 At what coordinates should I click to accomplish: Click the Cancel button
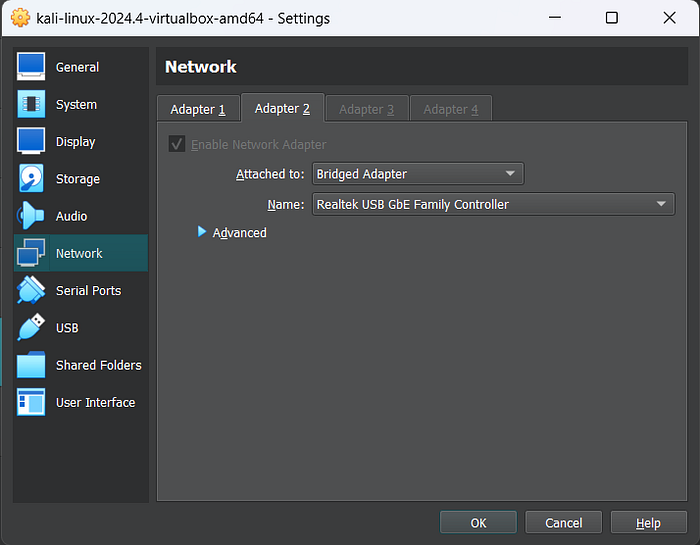pyautogui.click(x=563, y=523)
